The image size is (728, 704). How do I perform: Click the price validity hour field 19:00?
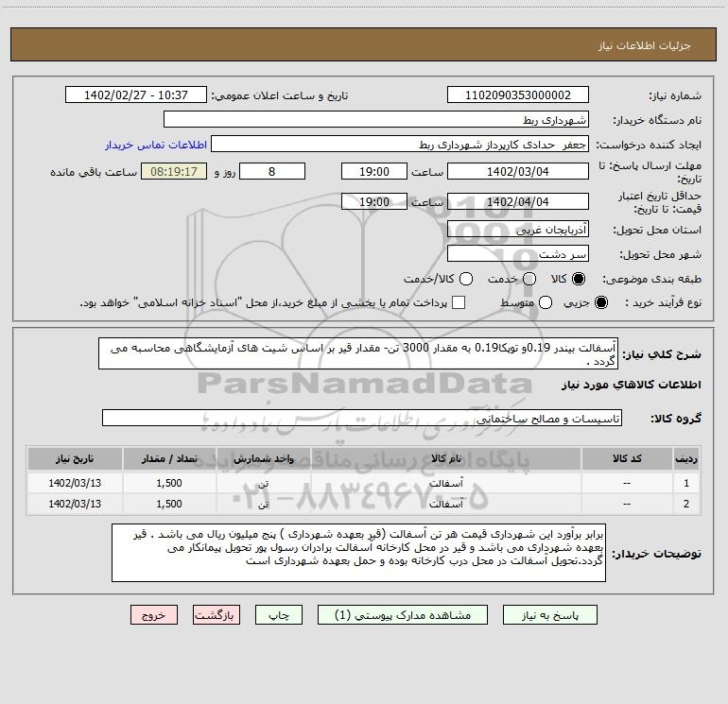click(x=374, y=201)
